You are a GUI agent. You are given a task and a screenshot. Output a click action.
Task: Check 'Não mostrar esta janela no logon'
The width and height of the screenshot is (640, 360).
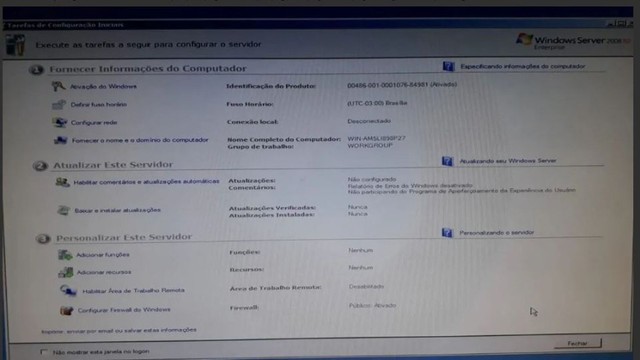click(44, 351)
